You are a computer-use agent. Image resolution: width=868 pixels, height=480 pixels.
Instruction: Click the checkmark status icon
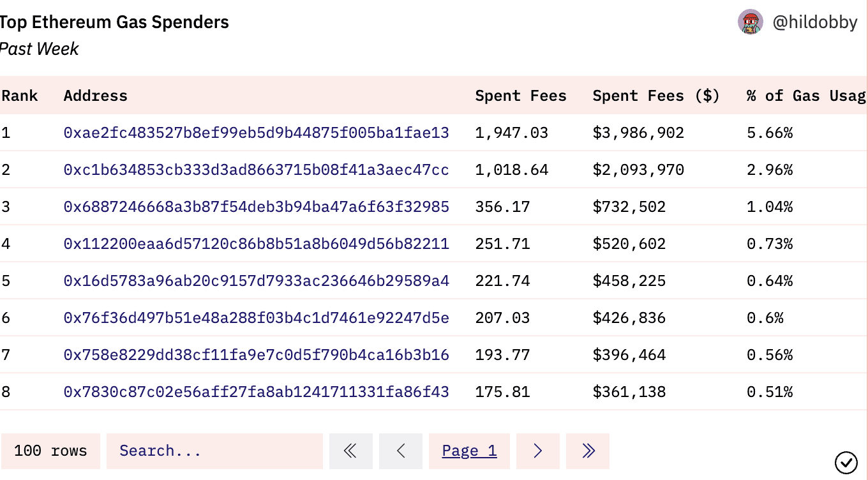click(846, 461)
